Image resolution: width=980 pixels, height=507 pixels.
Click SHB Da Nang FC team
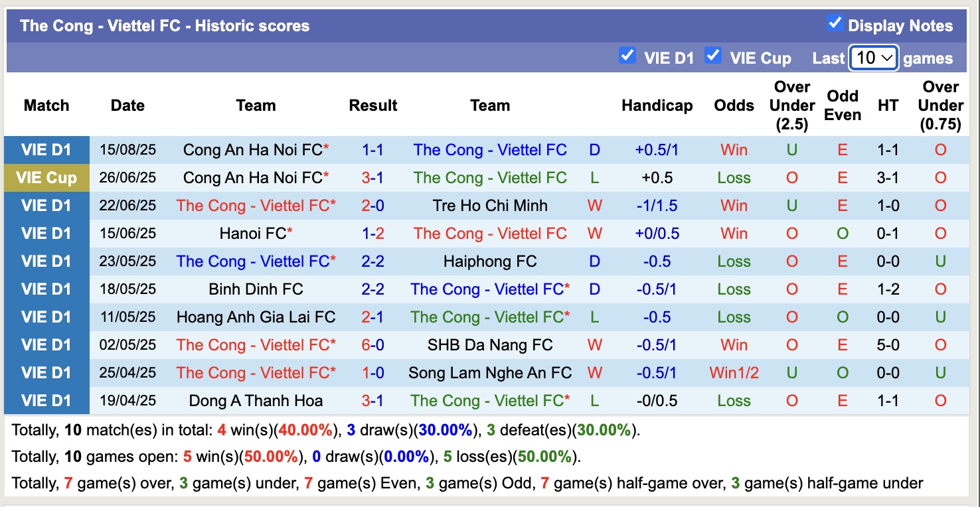click(x=490, y=345)
